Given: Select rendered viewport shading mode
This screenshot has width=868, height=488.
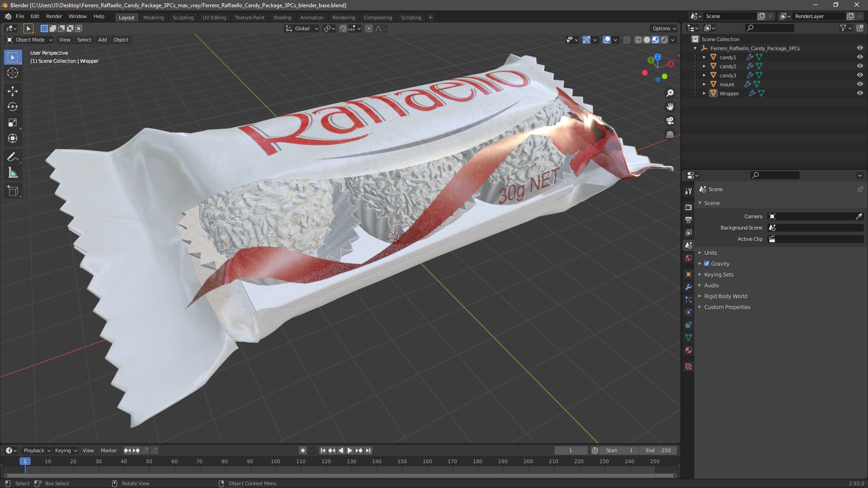Looking at the screenshot, I should 664,40.
